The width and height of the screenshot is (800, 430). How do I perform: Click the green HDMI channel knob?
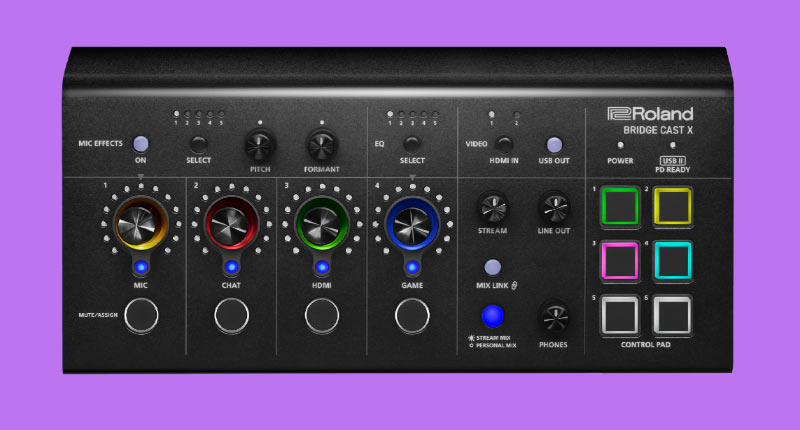click(322, 223)
